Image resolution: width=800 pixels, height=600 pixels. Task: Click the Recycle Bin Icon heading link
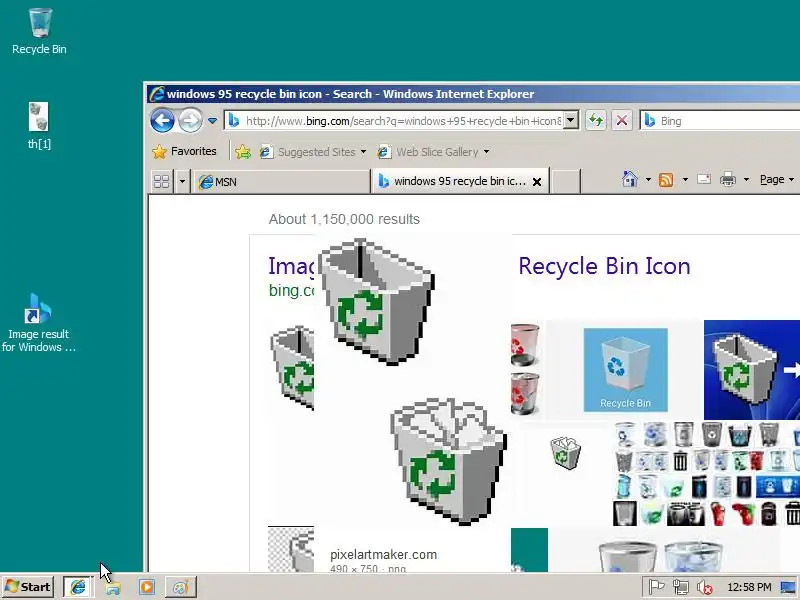point(604,266)
